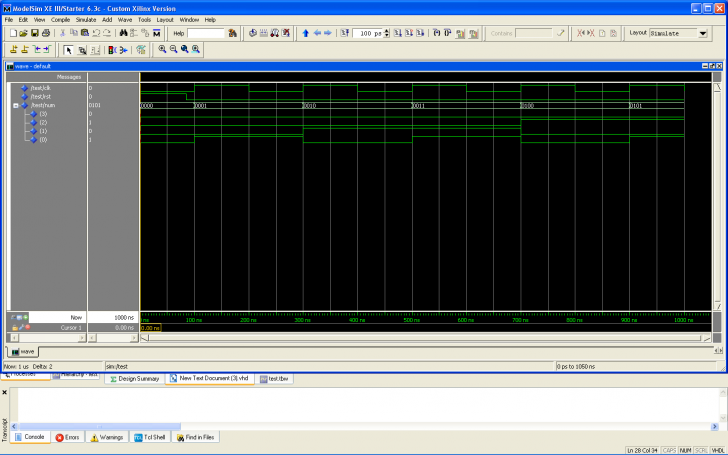
Task: Click the green add cursor icon
Action: [26, 317]
